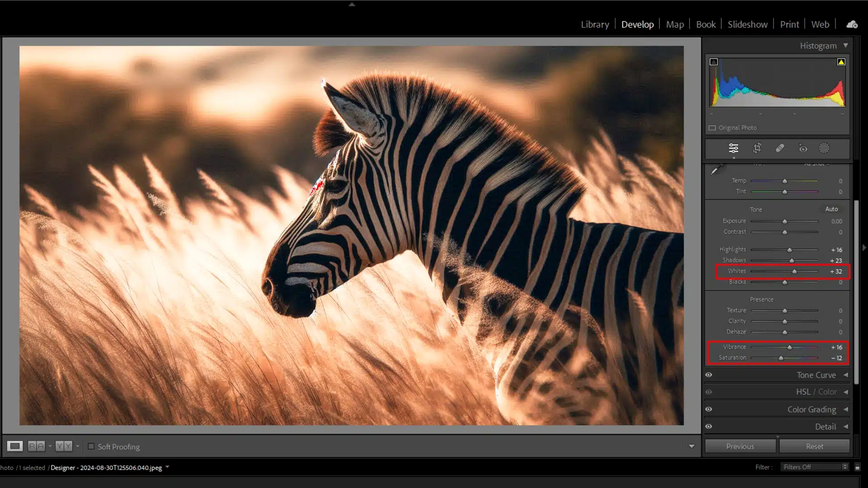Click the Previous button
Image resolution: width=868 pixels, height=488 pixels.
point(740,446)
